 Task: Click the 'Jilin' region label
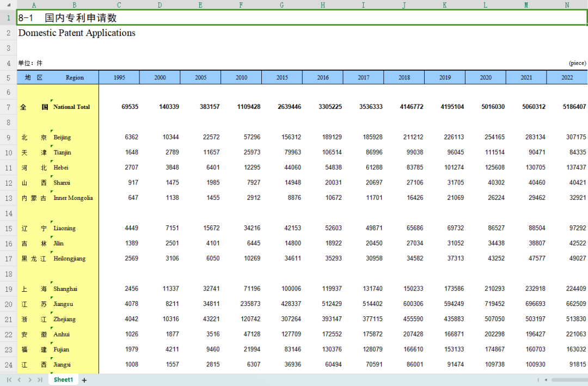click(x=58, y=243)
